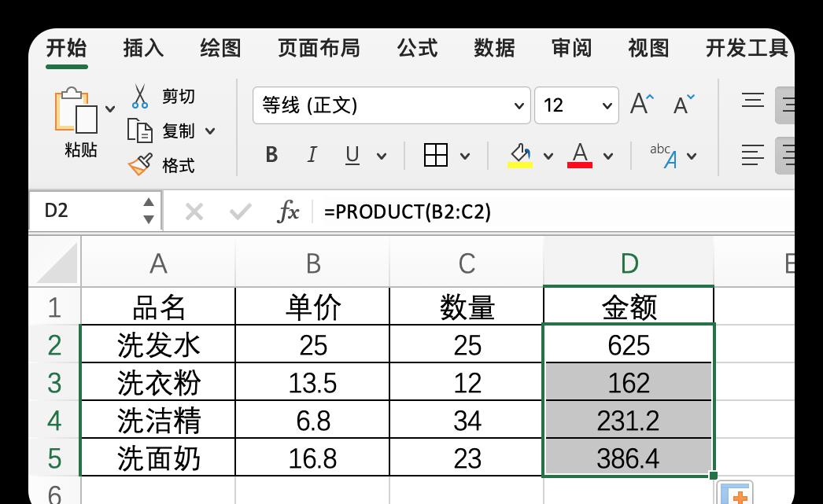
Task: Open the 绘图 tab
Action: coord(220,48)
